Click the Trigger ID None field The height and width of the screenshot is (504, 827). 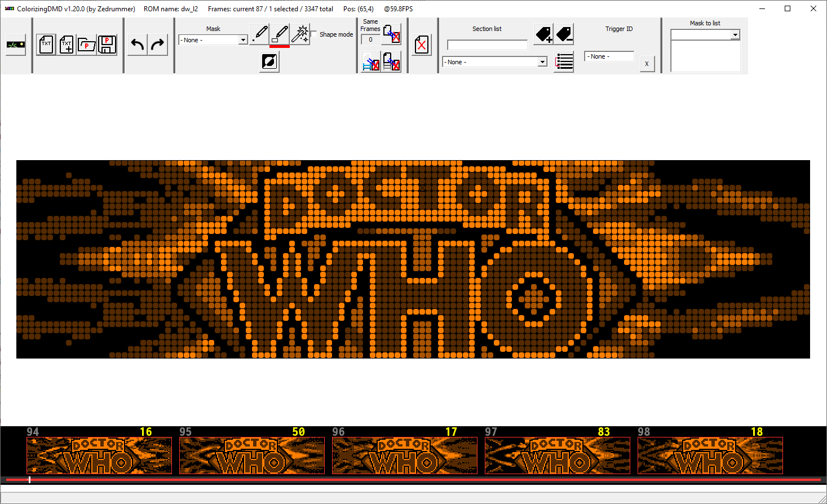click(x=609, y=56)
